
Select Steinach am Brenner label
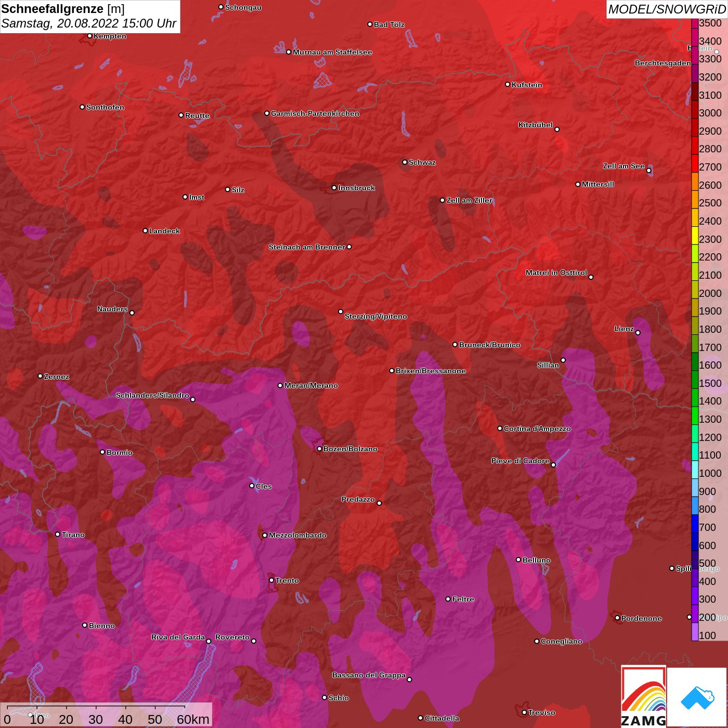(x=307, y=247)
